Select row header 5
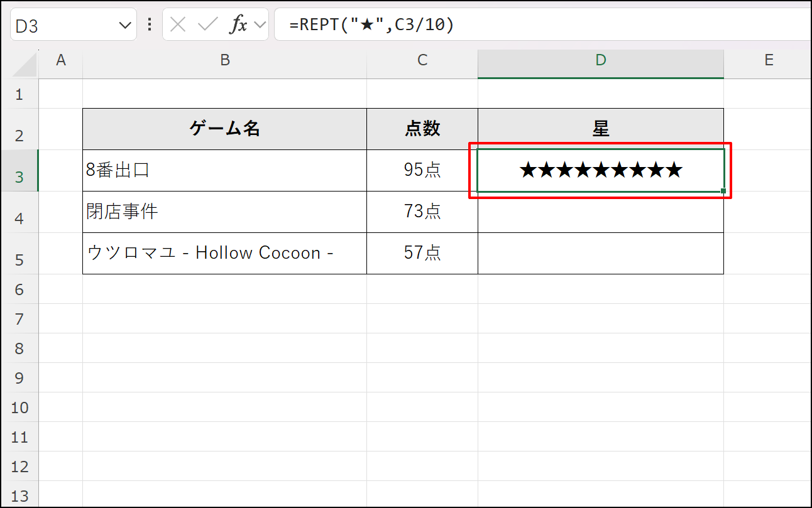 click(21, 253)
